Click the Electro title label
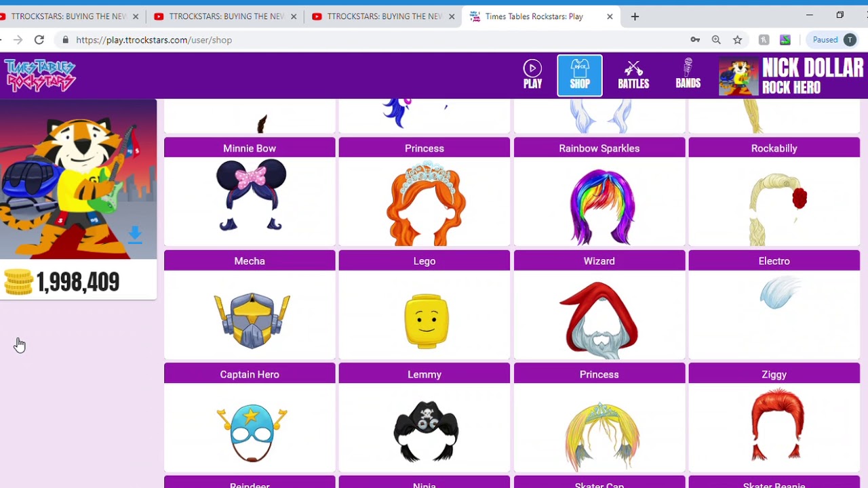 click(x=774, y=261)
